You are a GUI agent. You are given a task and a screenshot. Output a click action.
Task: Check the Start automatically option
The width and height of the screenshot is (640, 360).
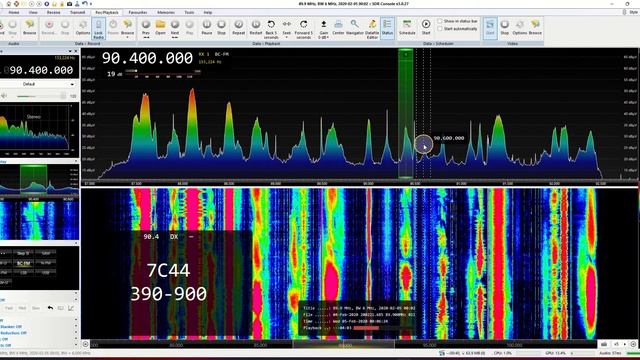point(457,29)
